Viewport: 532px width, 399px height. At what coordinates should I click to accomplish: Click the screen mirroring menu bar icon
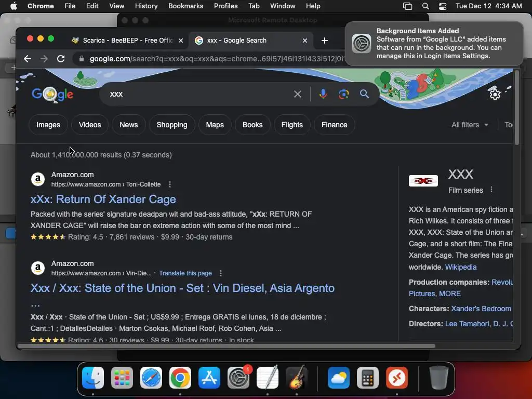click(x=407, y=6)
